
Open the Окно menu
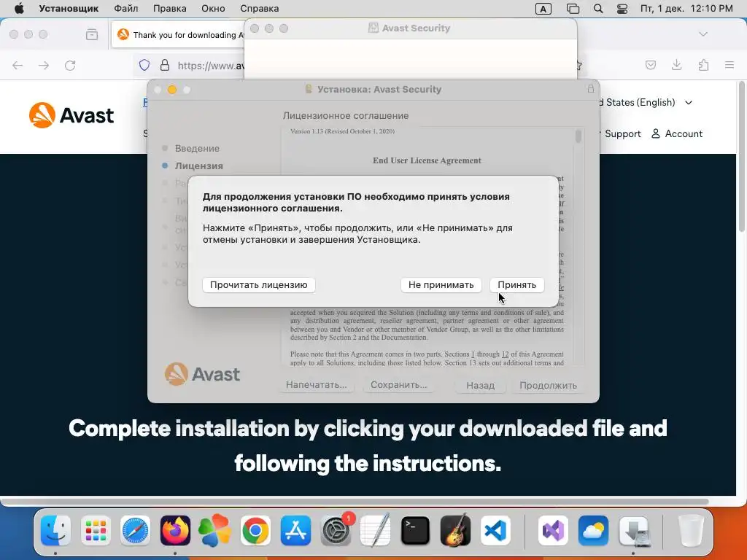click(x=213, y=9)
